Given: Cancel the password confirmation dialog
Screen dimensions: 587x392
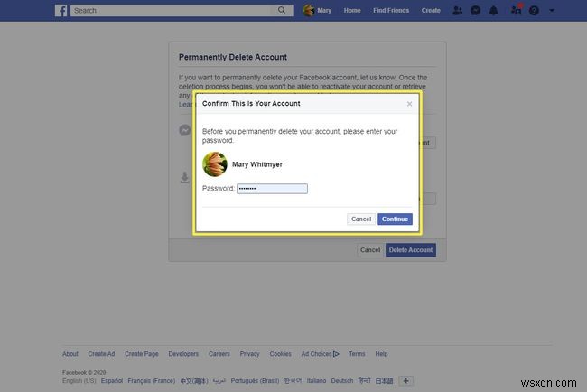Looking at the screenshot, I should coord(361,219).
